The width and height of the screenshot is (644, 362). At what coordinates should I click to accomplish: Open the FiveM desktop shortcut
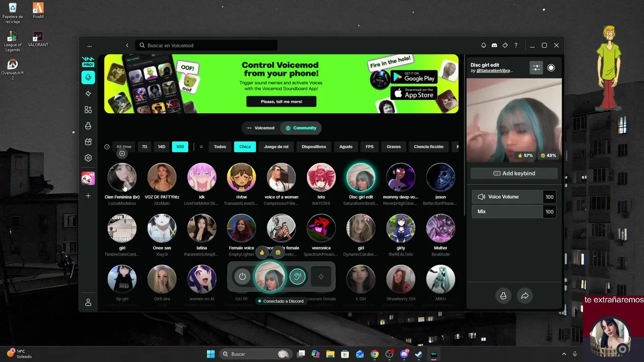pyautogui.click(x=38, y=11)
